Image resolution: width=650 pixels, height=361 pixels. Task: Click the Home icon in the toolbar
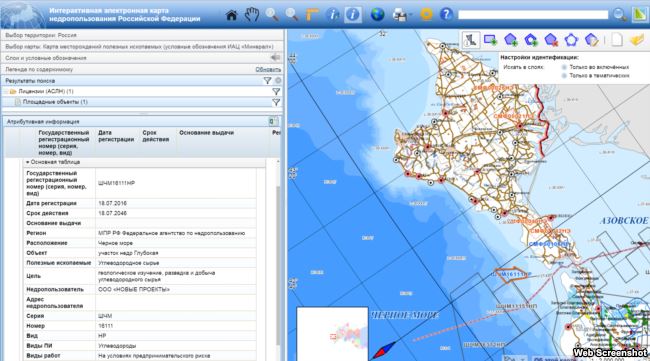tap(231, 15)
